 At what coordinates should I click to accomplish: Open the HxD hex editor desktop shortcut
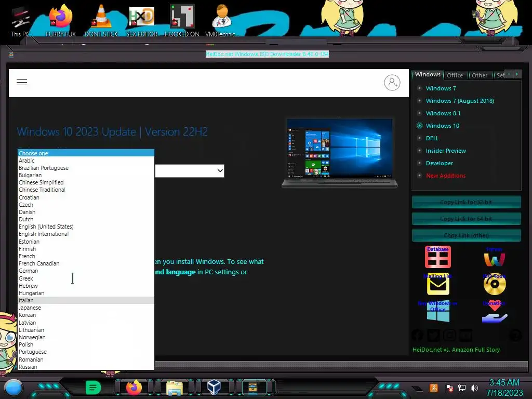[x=142, y=21]
